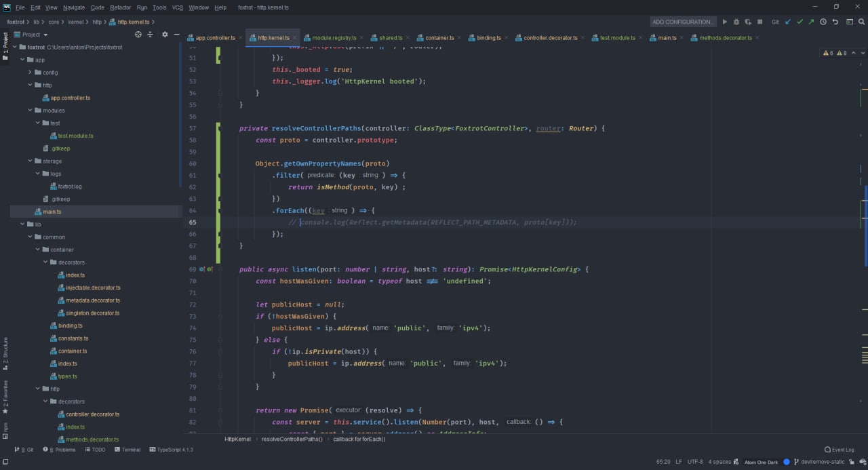
Task: Open the Event Log
Action: 840,450
